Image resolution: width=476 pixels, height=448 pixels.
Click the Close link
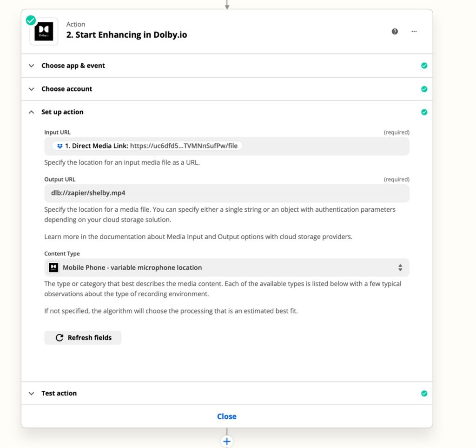(x=227, y=416)
